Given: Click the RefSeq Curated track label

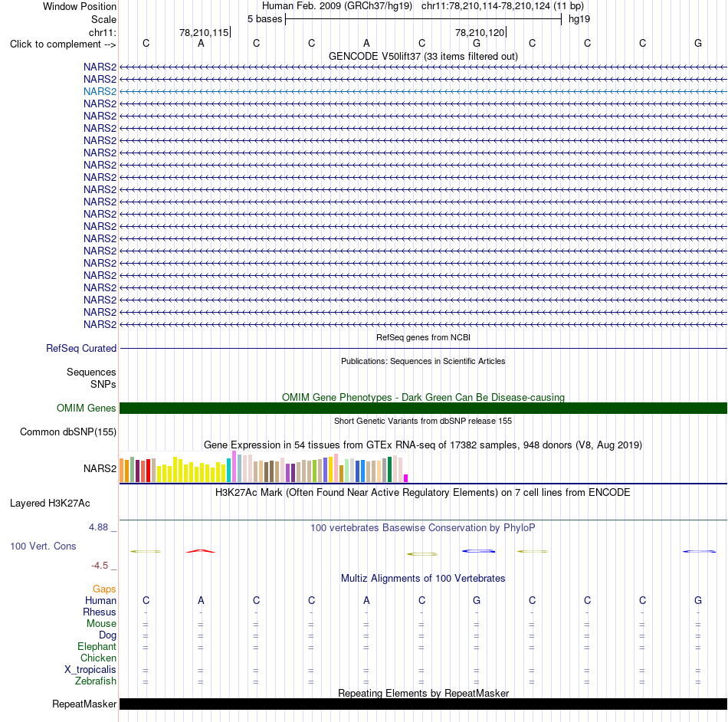Looking at the screenshot, I should pos(81,348).
